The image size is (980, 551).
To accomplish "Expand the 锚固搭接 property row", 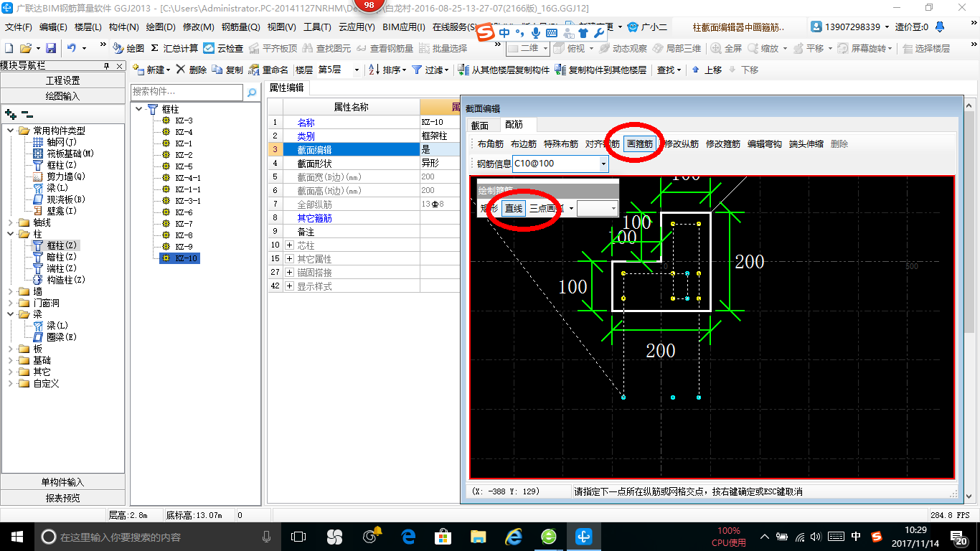I will tap(289, 273).
